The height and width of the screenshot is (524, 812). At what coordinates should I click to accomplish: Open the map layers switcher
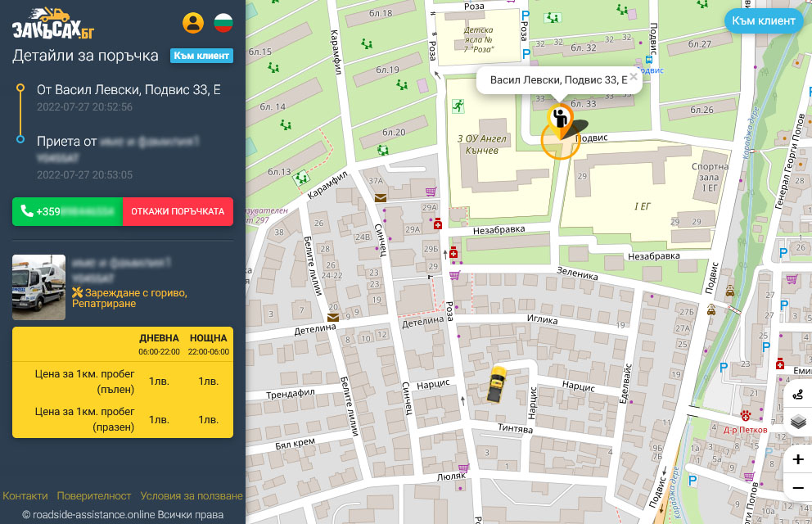point(798,422)
